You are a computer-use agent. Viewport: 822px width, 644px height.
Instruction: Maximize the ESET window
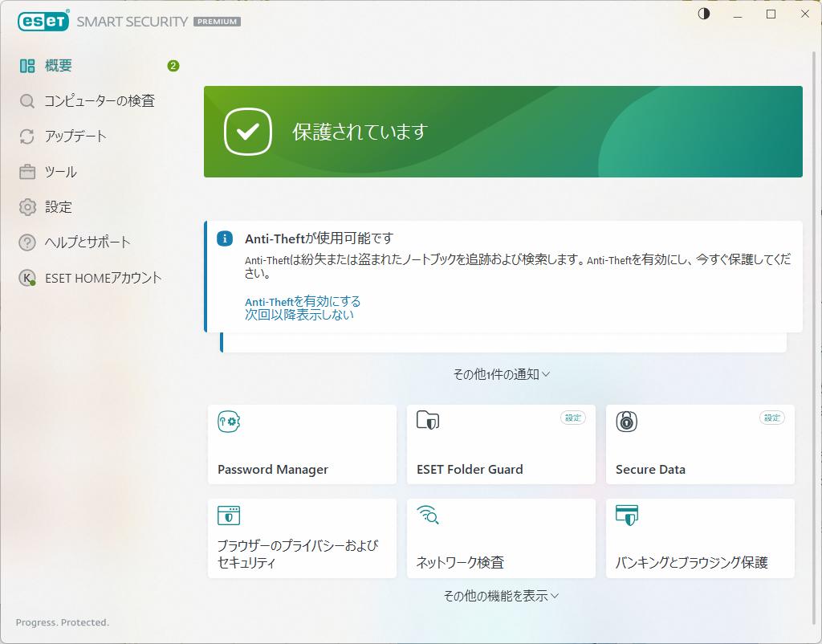[x=771, y=14]
